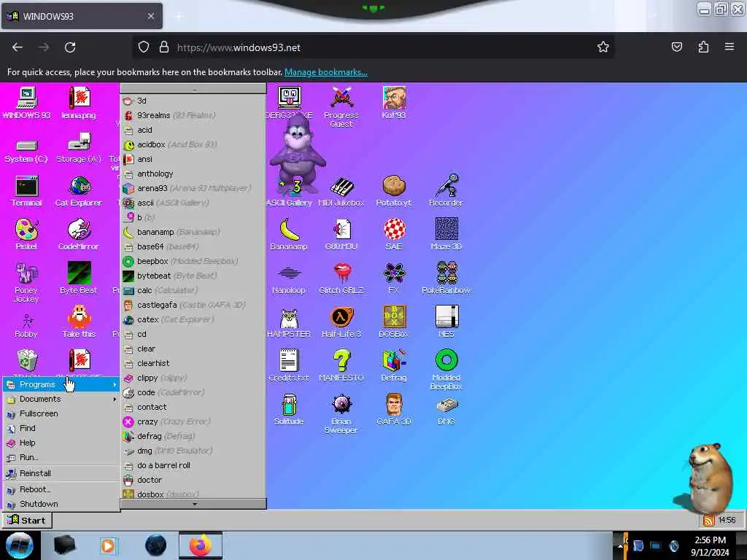Choose Run... in Start menu
Image resolution: width=747 pixels, height=560 pixels.
pyautogui.click(x=61, y=458)
